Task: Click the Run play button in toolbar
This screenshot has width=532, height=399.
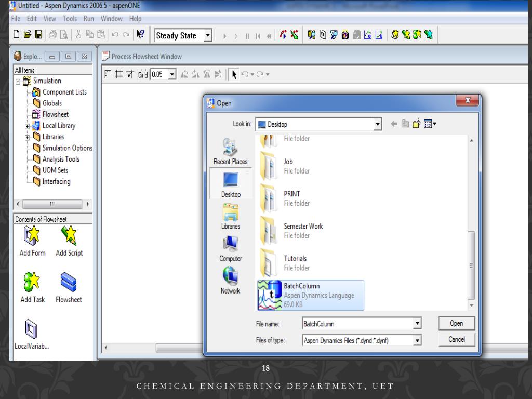Action: click(224, 36)
